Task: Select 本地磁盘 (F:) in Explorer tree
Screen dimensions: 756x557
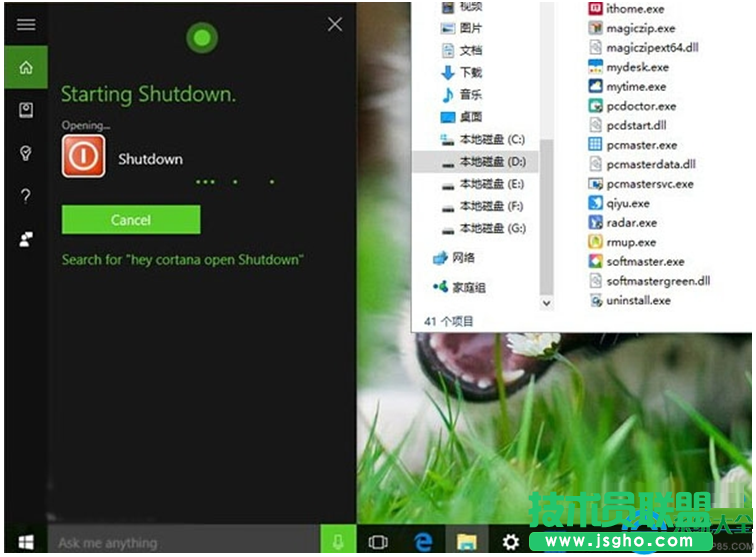Action: pos(483,206)
